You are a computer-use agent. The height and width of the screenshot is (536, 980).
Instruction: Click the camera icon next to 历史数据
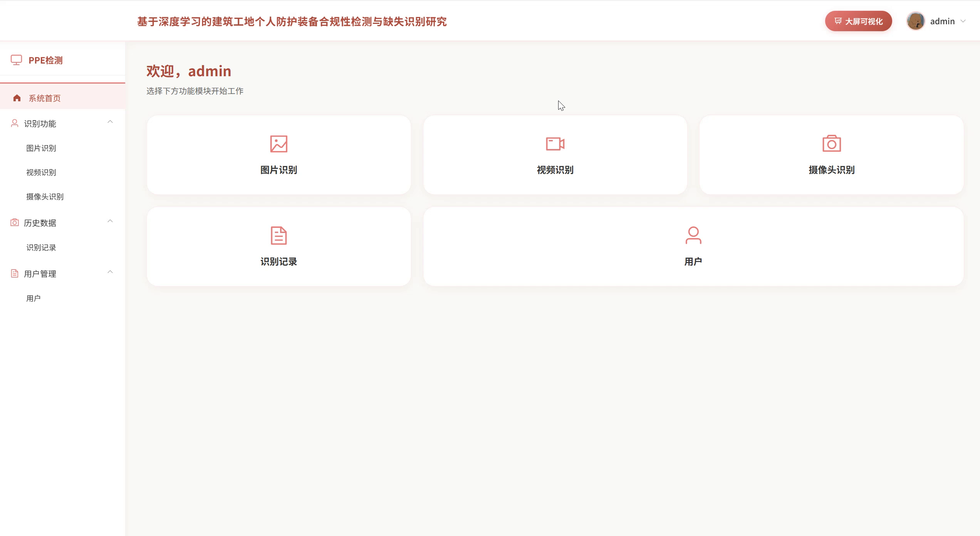[15, 223]
